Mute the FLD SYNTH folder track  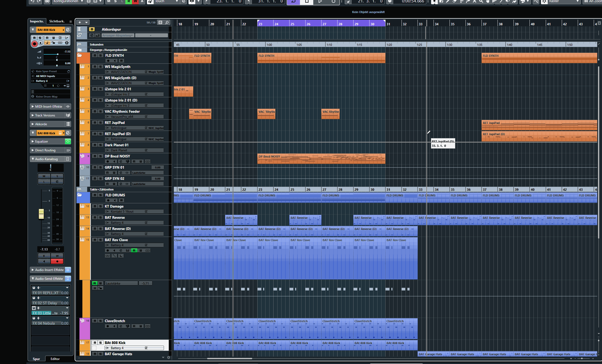pyautogui.click(x=95, y=55)
